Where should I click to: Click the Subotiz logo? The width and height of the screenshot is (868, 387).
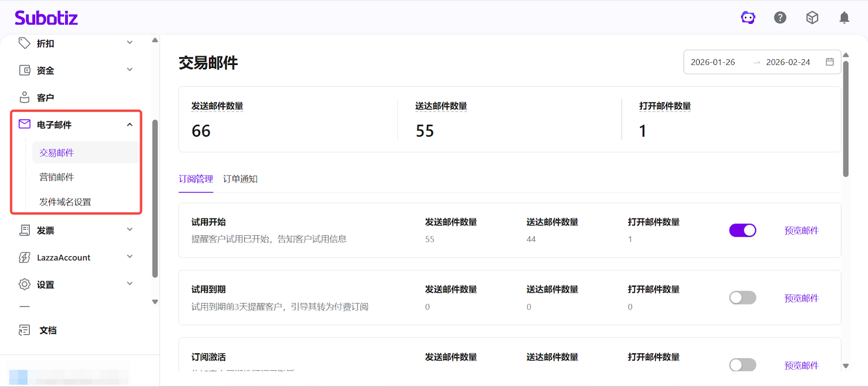tap(46, 18)
